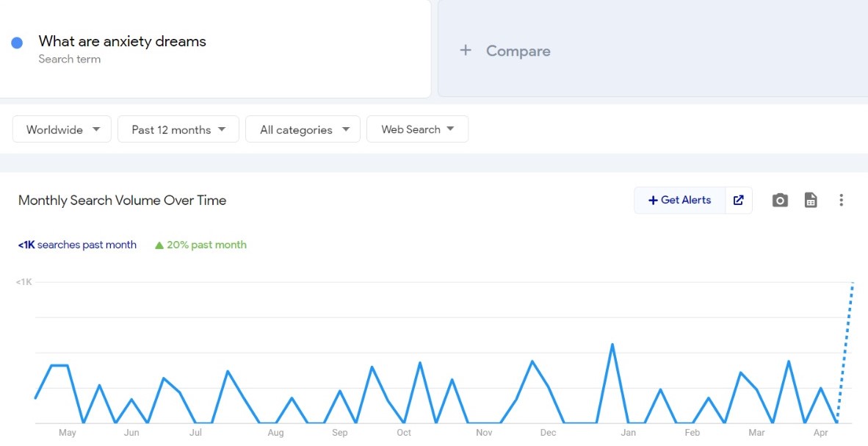Click the Apr label on the x-axis
Image resolution: width=868 pixels, height=446 pixels.
[821, 434]
